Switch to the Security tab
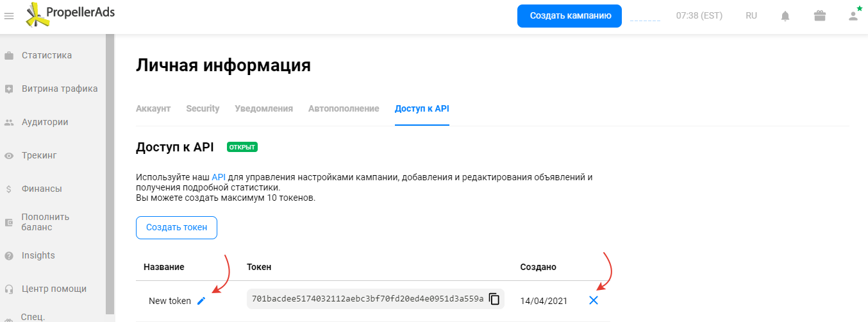Viewport: 868px width, 322px height. [x=203, y=108]
